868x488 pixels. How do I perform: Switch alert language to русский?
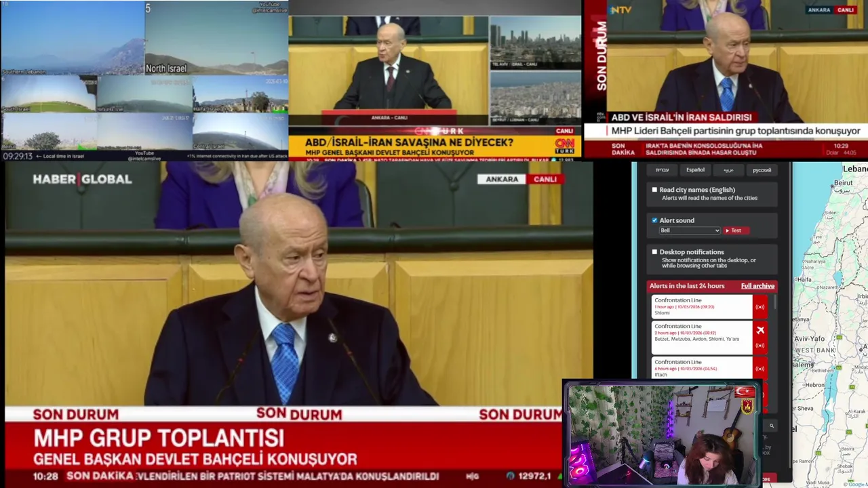coord(762,170)
